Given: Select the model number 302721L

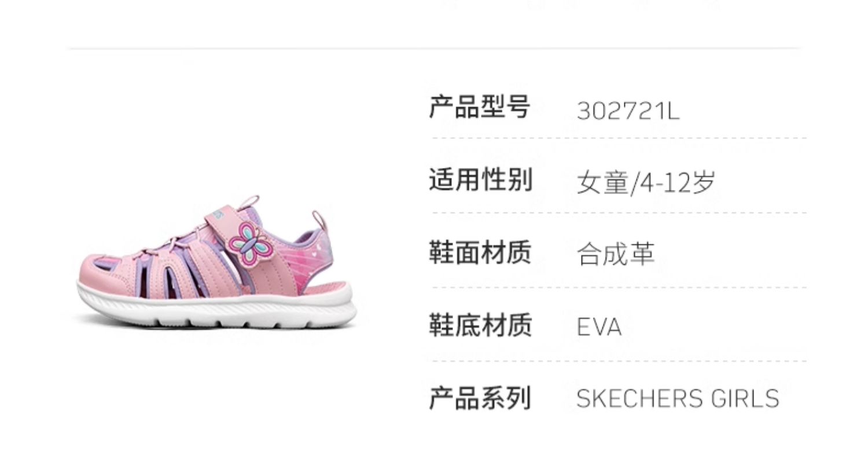Looking at the screenshot, I should 628,111.
